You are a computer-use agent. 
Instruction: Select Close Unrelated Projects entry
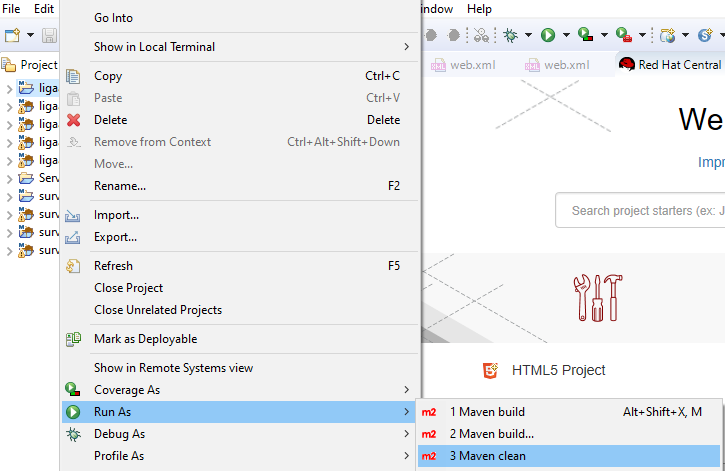pos(240,310)
